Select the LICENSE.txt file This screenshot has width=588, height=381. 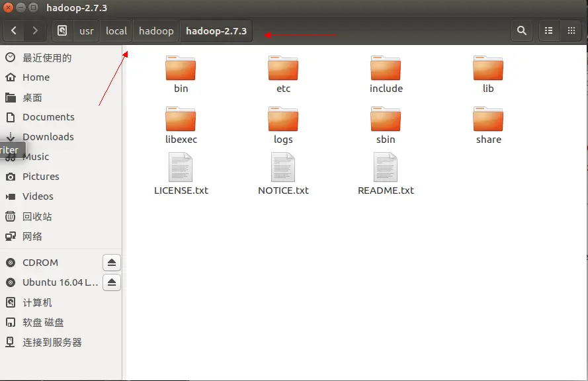(181, 173)
